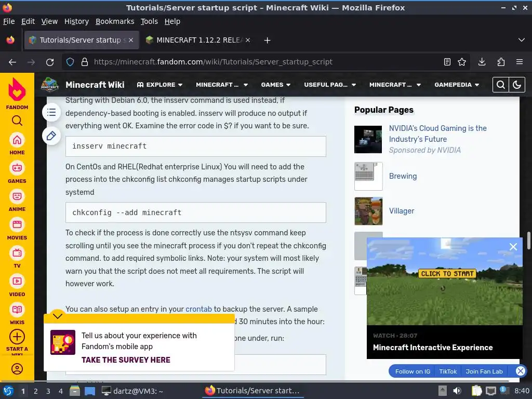Toggle dark theme moon icon
Viewport: 532px width, 399px height.
[x=517, y=85]
